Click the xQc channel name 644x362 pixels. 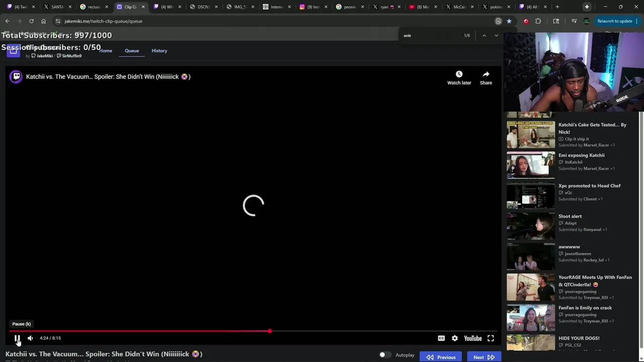tap(569, 193)
